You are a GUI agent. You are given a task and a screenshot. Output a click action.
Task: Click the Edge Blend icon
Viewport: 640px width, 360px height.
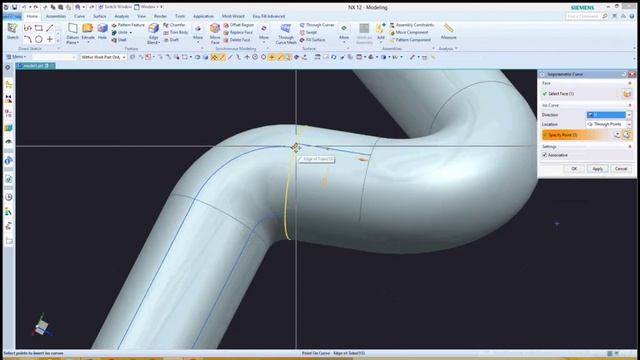point(153,29)
